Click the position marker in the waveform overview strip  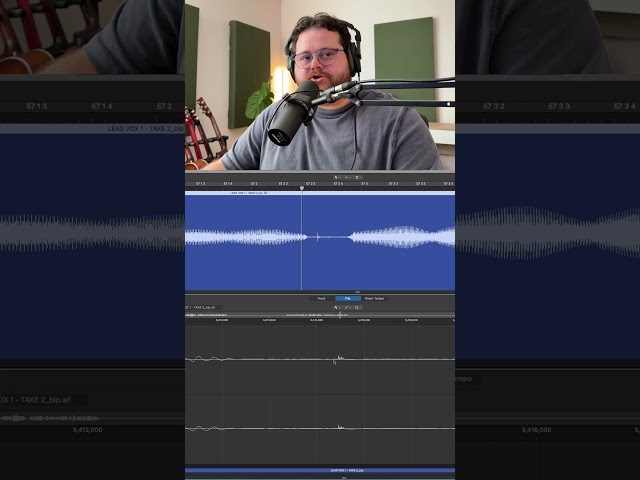click(x=340, y=315)
